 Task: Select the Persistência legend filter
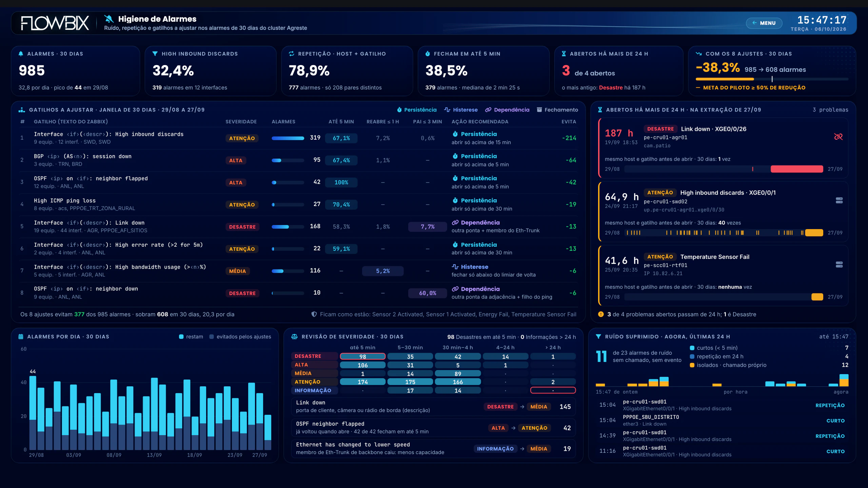tap(417, 110)
